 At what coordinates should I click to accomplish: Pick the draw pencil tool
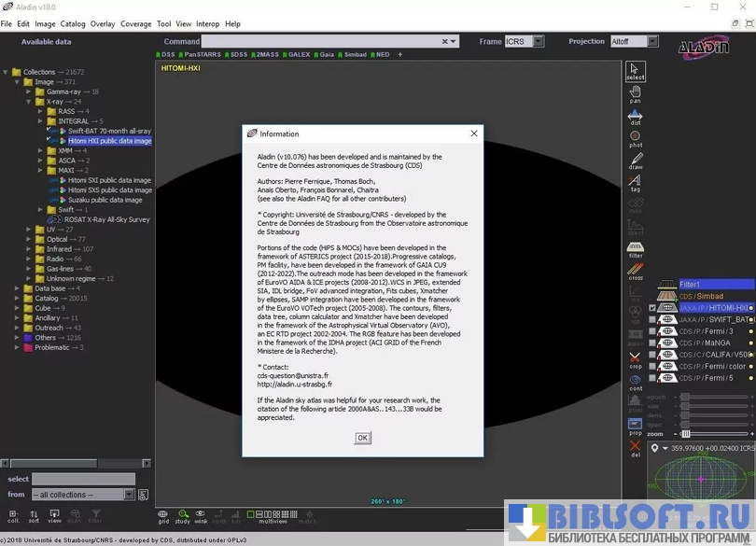pyautogui.click(x=635, y=161)
